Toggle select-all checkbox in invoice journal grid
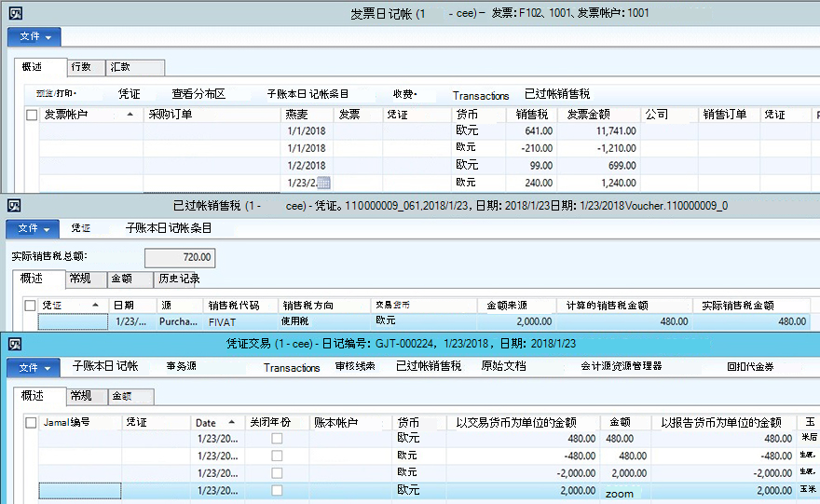Screen dimensions: 820x504 point(32,115)
